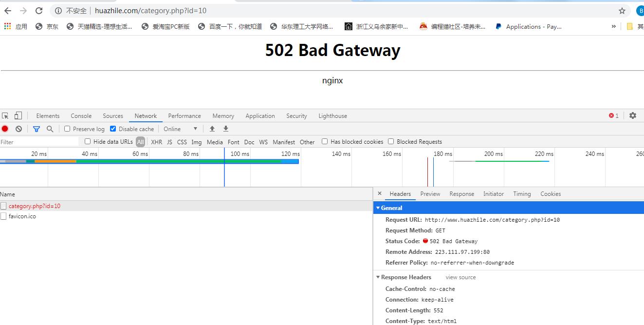This screenshot has width=644, height=325.
Task: Open the Online throttling dropdown
Action: (x=181, y=129)
